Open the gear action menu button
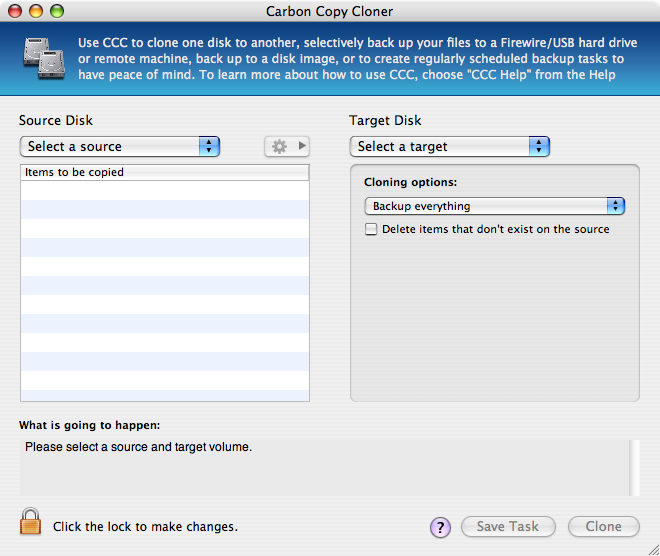 tap(287, 146)
